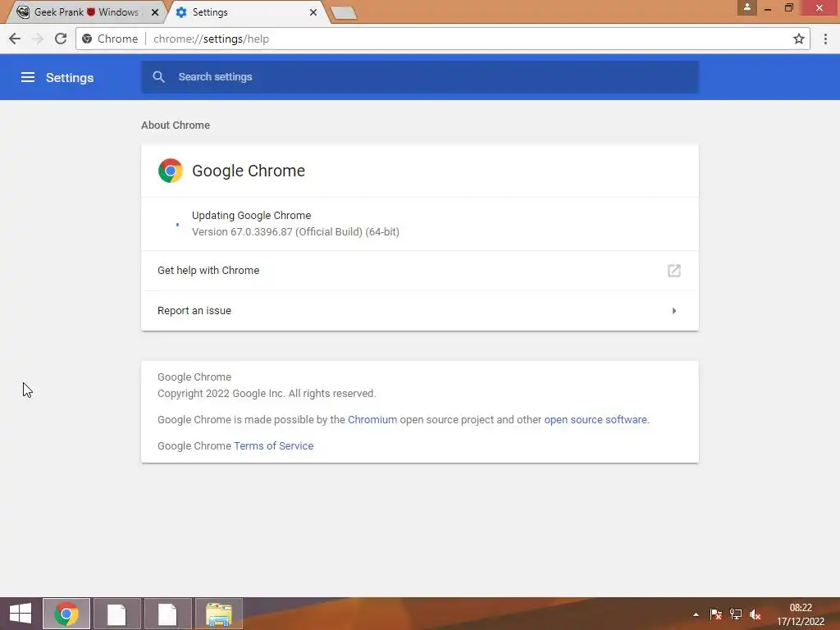Focus the Search settings field
Screen dimensions: 840x630
coord(420,76)
